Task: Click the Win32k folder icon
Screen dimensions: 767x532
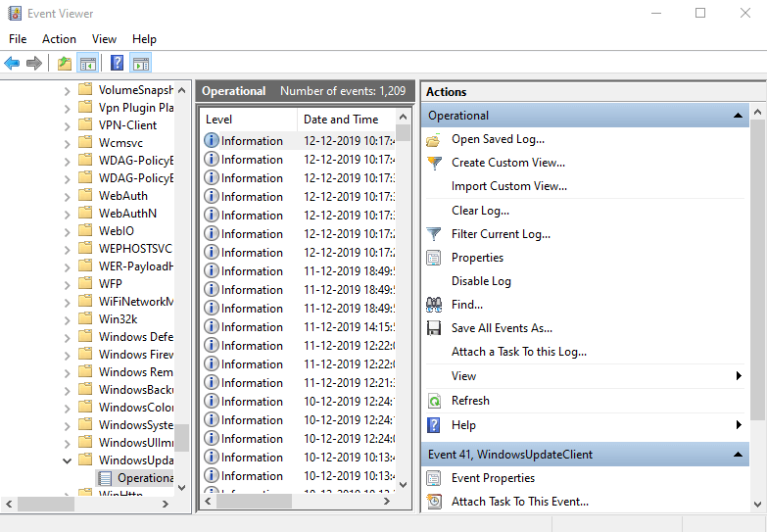Action: point(85,318)
